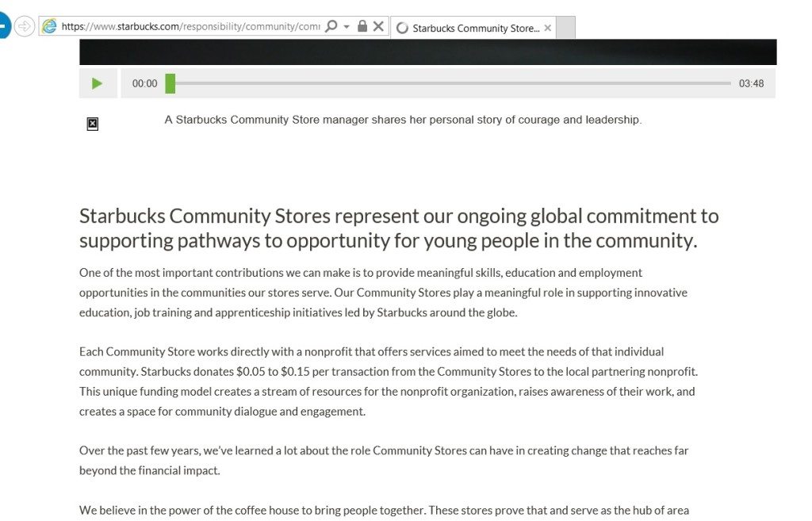Click paragraph starting 'Over the past few years'
Viewport: 812px width, 521px height.
[x=384, y=461]
